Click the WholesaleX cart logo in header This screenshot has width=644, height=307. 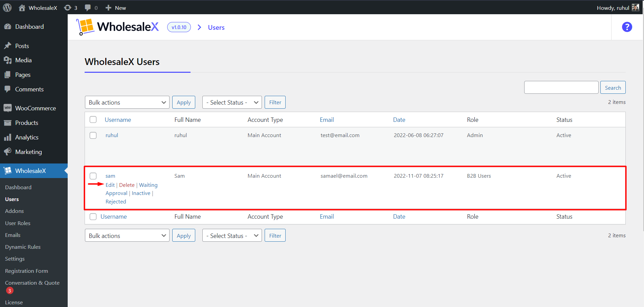(x=85, y=27)
